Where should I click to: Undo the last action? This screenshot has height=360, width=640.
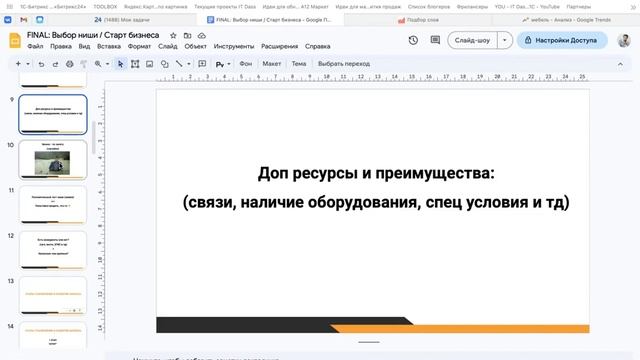(x=41, y=64)
